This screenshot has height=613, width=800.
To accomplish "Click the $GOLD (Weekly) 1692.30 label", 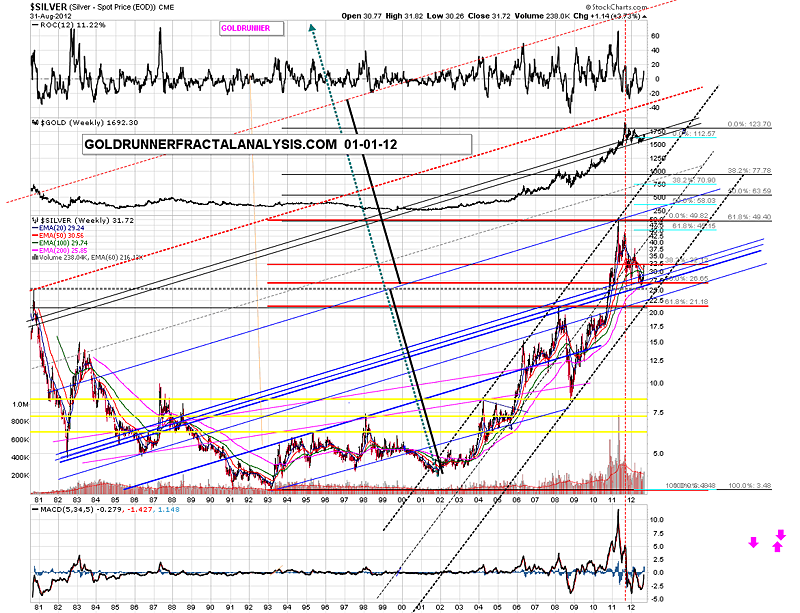I will pos(89,122).
